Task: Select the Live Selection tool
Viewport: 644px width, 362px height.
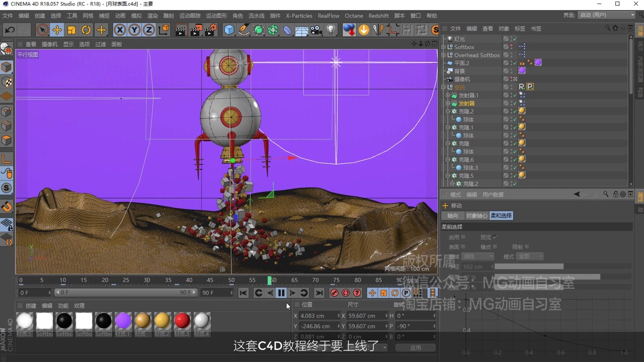Action: click(42, 30)
